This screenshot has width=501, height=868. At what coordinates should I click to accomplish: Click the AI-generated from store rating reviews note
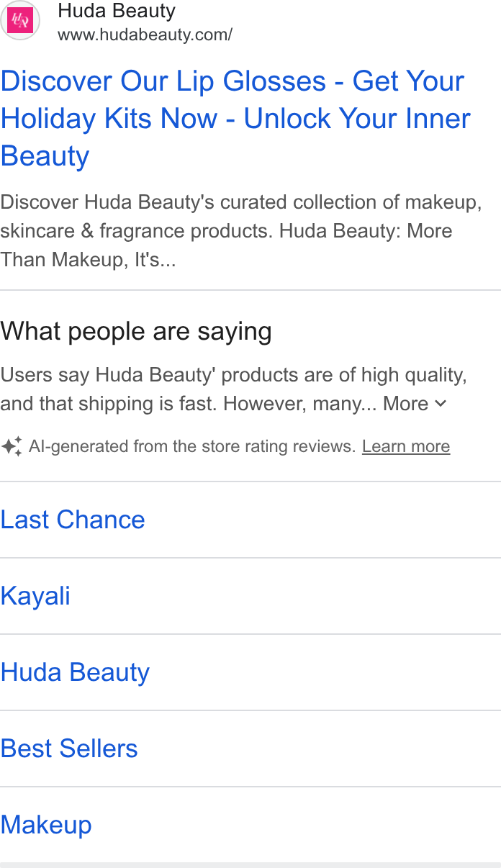coord(192,446)
